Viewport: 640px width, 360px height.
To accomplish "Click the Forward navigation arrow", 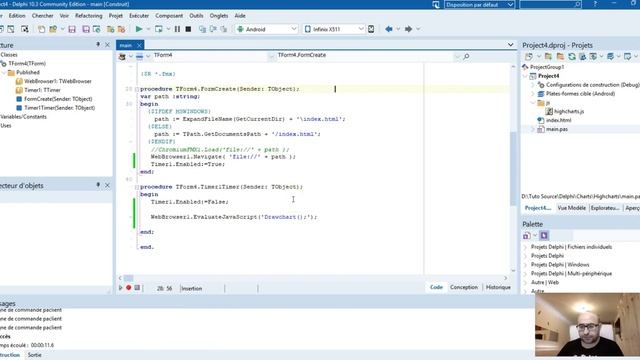I will 408,29.
